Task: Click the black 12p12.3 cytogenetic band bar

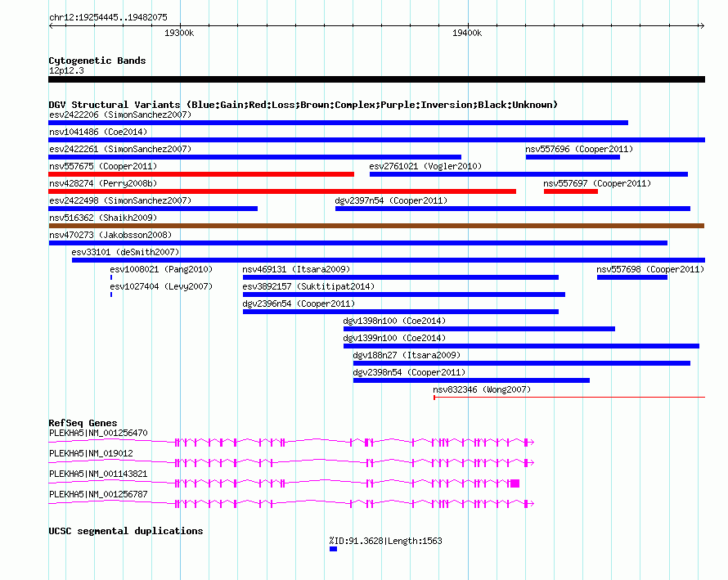Action: [376, 79]
